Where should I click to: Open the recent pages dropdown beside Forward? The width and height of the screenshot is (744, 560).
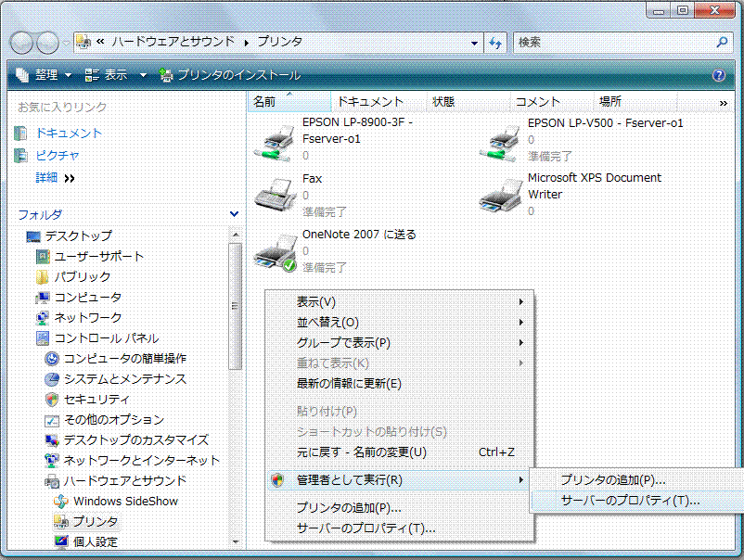[65, 43]
